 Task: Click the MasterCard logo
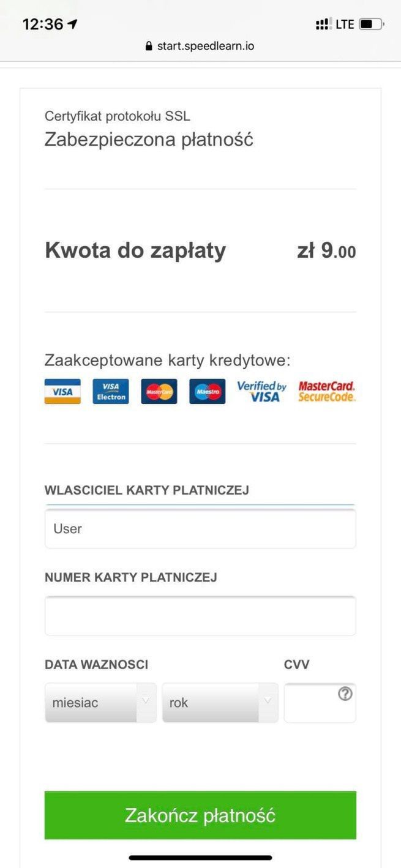click(159, 391)
